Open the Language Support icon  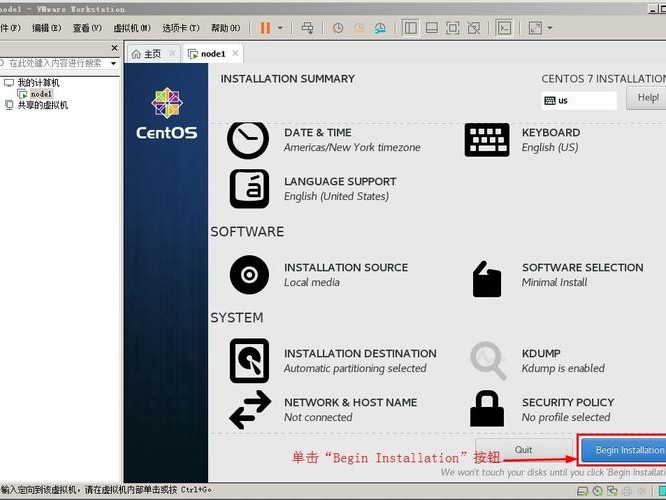249,189
